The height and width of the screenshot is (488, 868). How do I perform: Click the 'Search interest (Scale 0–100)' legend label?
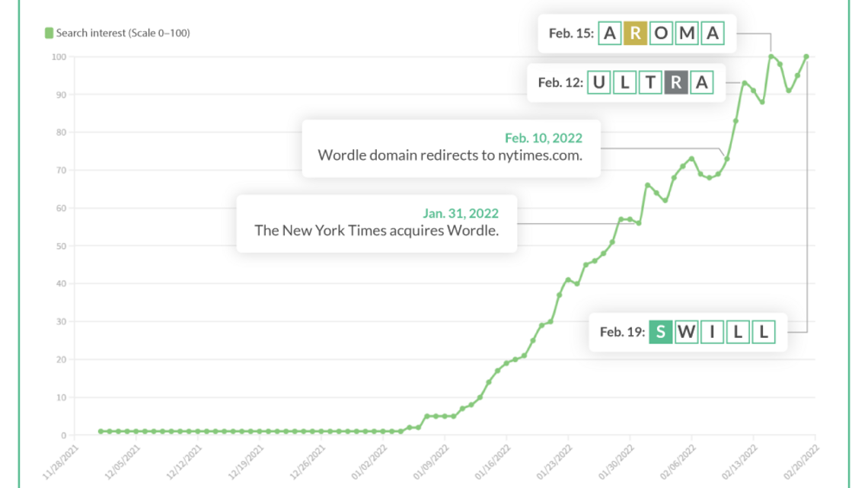tap(123, 33)
